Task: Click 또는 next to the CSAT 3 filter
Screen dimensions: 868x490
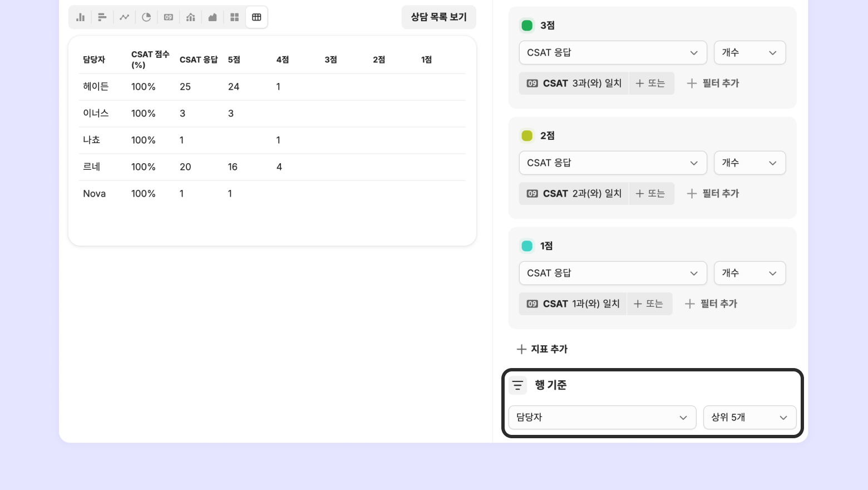Action: click(651, 84)
